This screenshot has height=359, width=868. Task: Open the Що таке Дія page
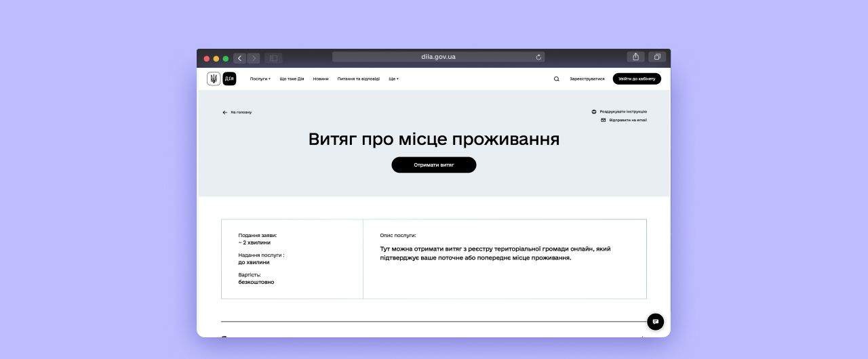click(x=292, y=79)
